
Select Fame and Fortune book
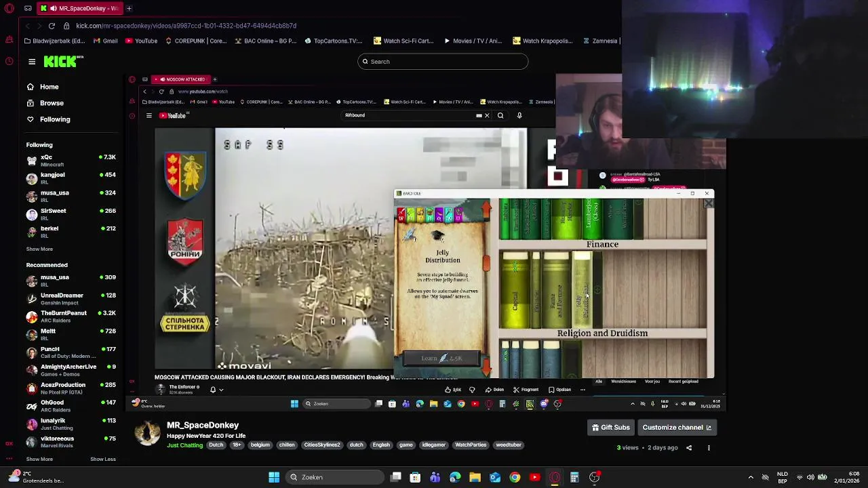point(557,290)
